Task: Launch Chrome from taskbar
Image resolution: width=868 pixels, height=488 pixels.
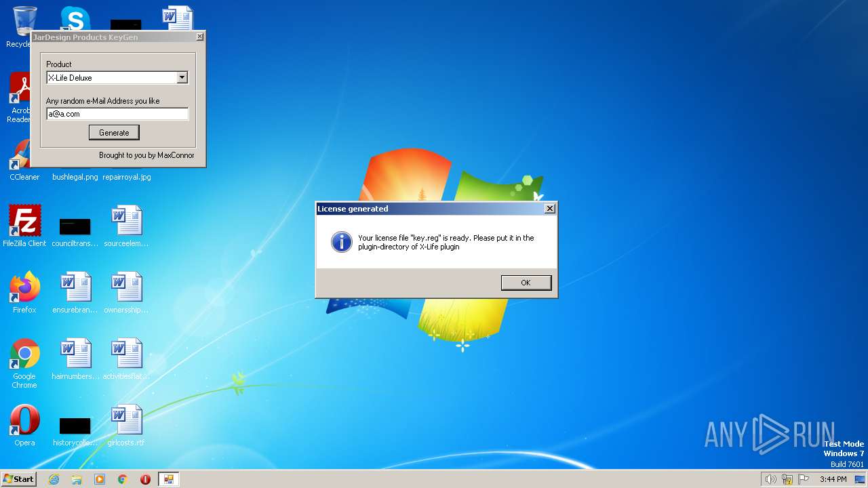Action: [x=123, y=479]
